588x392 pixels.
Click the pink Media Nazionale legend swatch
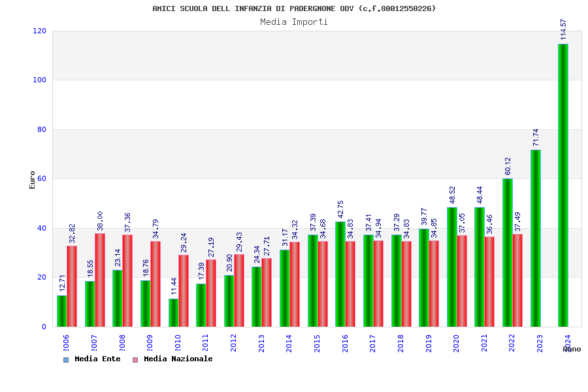click(135, 360)
